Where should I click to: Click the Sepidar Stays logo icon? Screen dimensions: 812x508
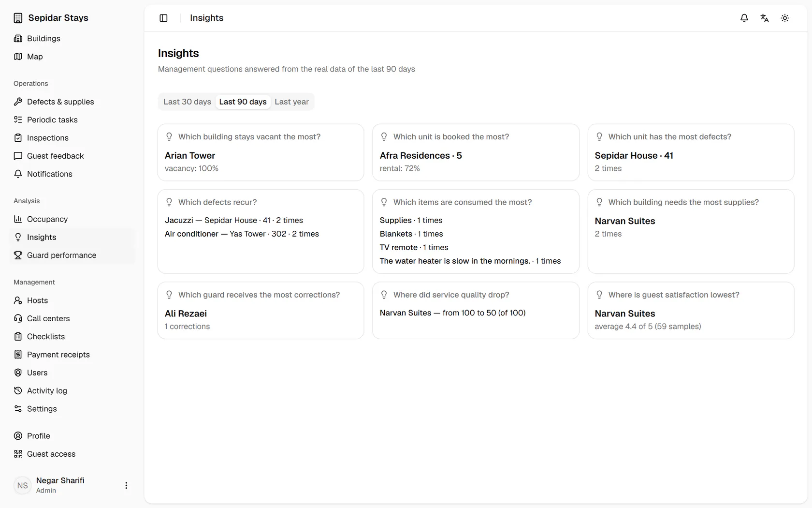coord(18,18)
